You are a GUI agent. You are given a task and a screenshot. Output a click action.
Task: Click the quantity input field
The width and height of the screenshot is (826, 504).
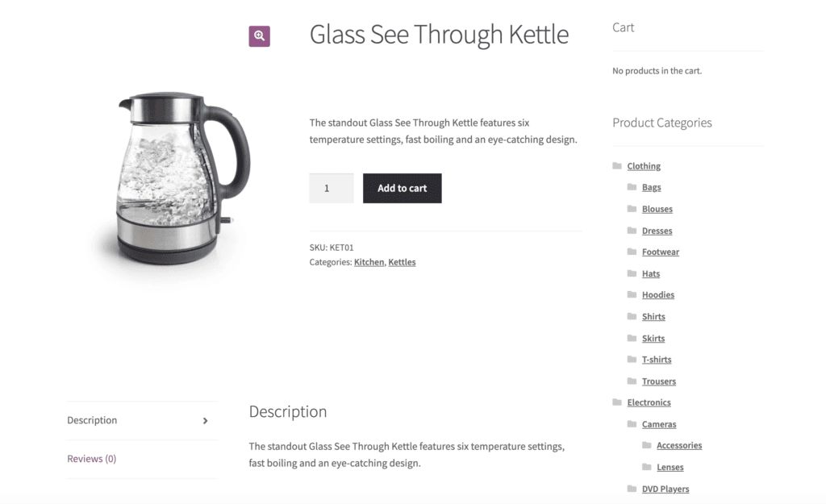coord(331,188)
